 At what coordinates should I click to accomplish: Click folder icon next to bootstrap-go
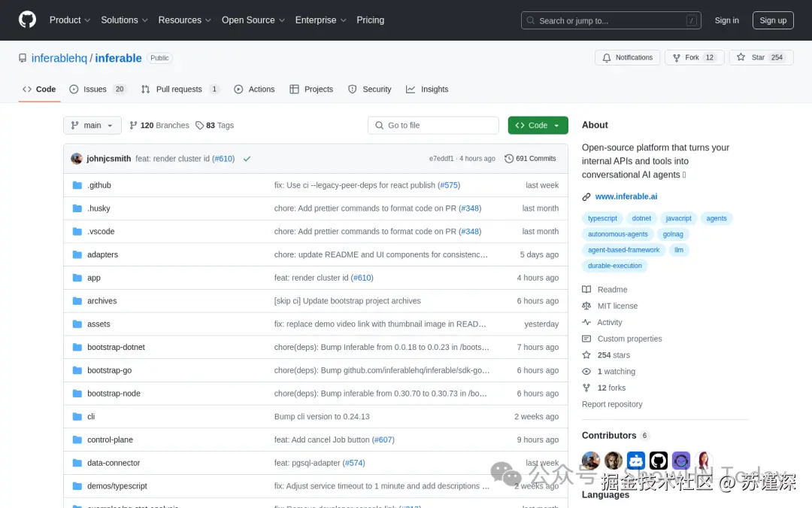[x=77, y=370]
